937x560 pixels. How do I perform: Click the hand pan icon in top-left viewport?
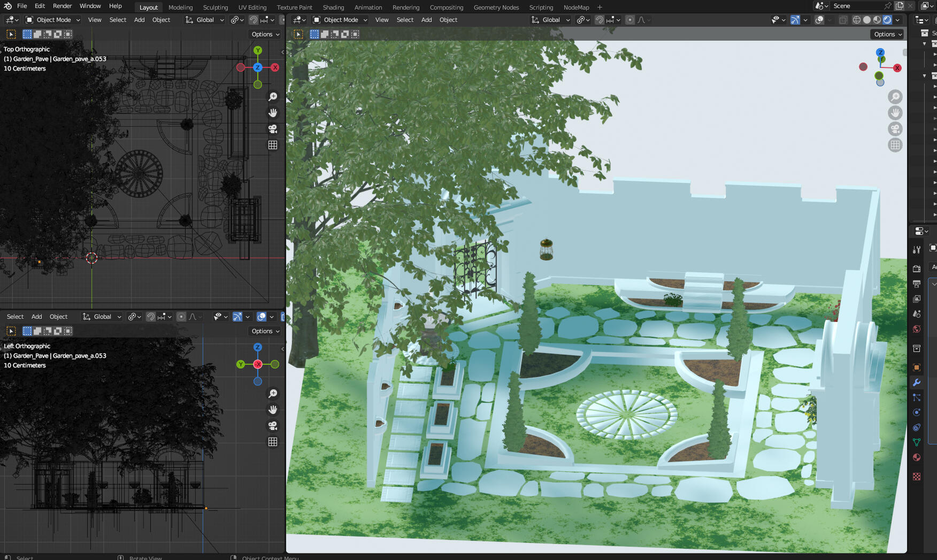coord(273,113)
